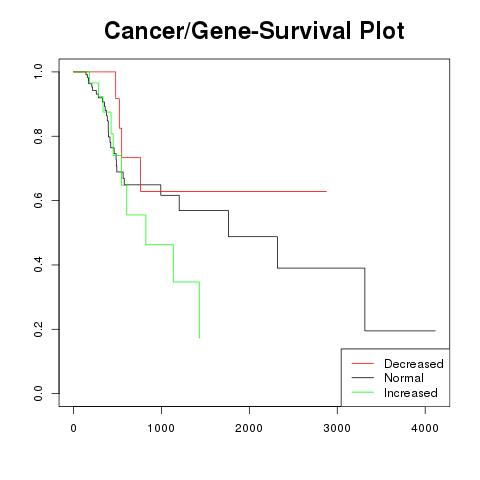
Task: Click the 4000 x-axis tick label
Action: (x=425, y=428)
